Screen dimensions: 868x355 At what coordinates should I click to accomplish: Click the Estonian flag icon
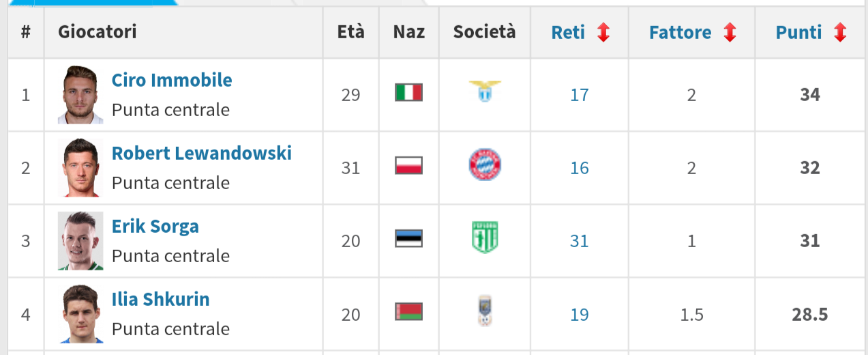(408, 238)
